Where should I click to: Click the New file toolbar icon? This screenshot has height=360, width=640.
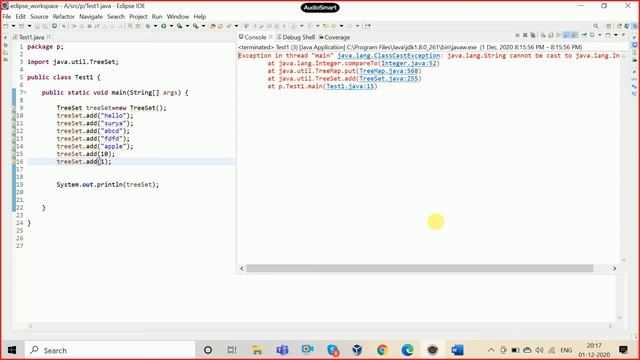(5, 26)
